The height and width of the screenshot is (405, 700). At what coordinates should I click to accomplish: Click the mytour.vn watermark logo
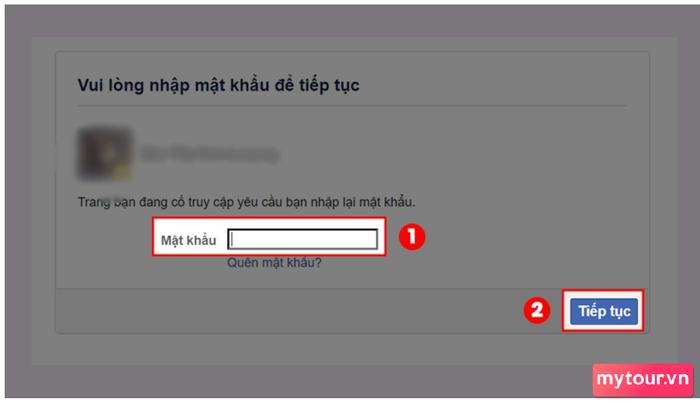pos(643,380)
